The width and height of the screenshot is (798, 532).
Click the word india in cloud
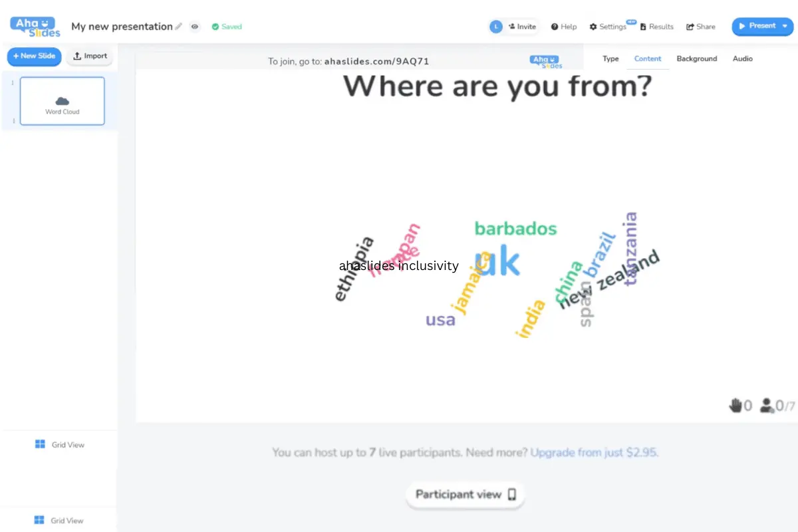[x=531, y=319]
